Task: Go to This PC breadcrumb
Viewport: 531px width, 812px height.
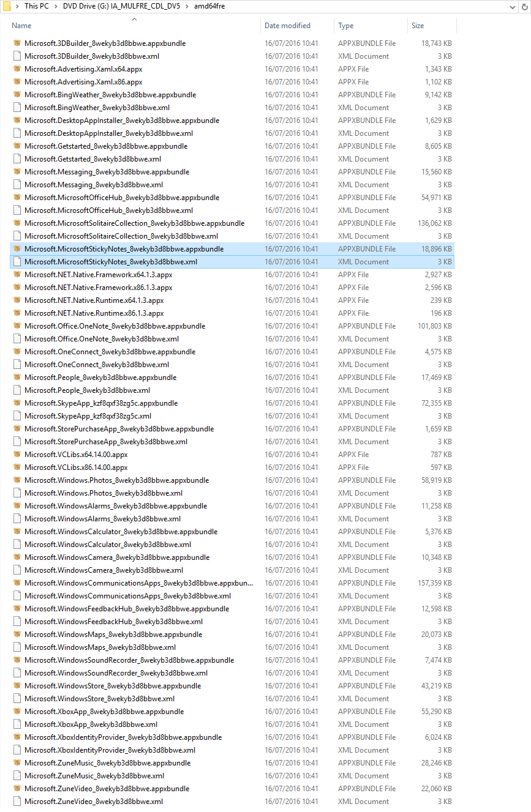Action: (x=37, y=6)
